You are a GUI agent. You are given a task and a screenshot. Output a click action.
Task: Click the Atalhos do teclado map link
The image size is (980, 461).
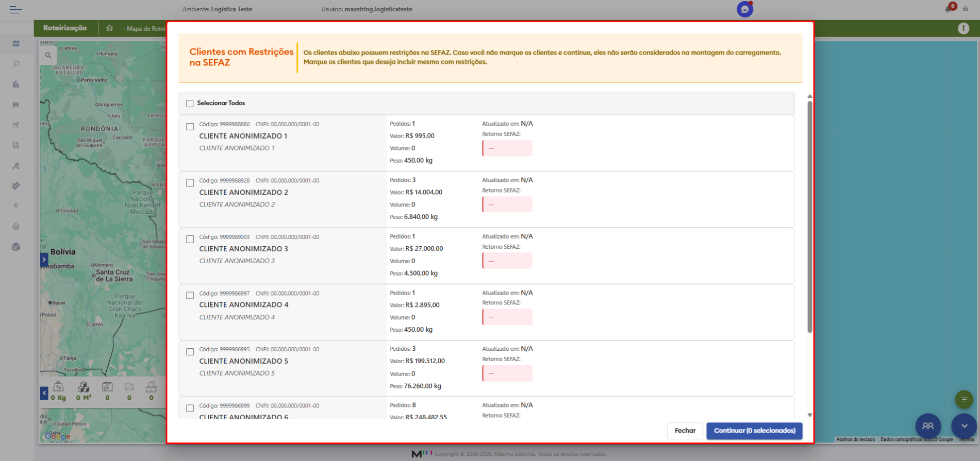856,439
